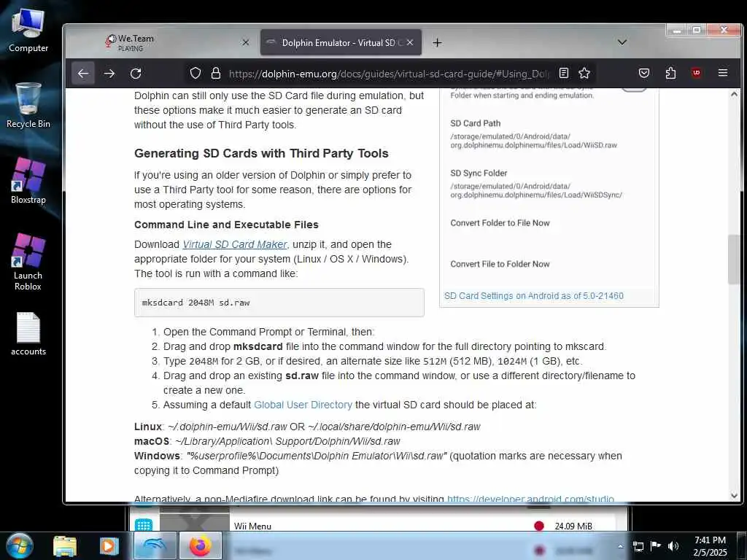Click the Firefox taskbar button
Image resolution: width=747 pixels, height=560 pixels.
pos(201,545)
